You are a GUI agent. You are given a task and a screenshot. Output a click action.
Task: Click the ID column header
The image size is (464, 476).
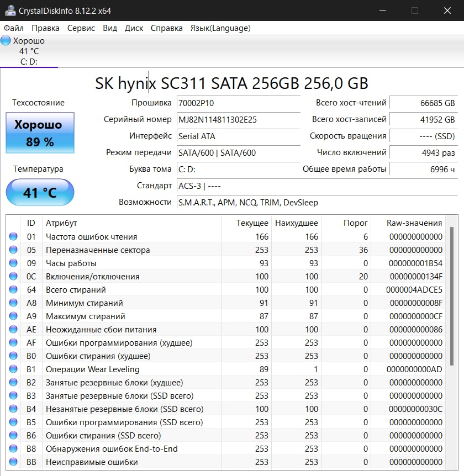click(31, 223)
